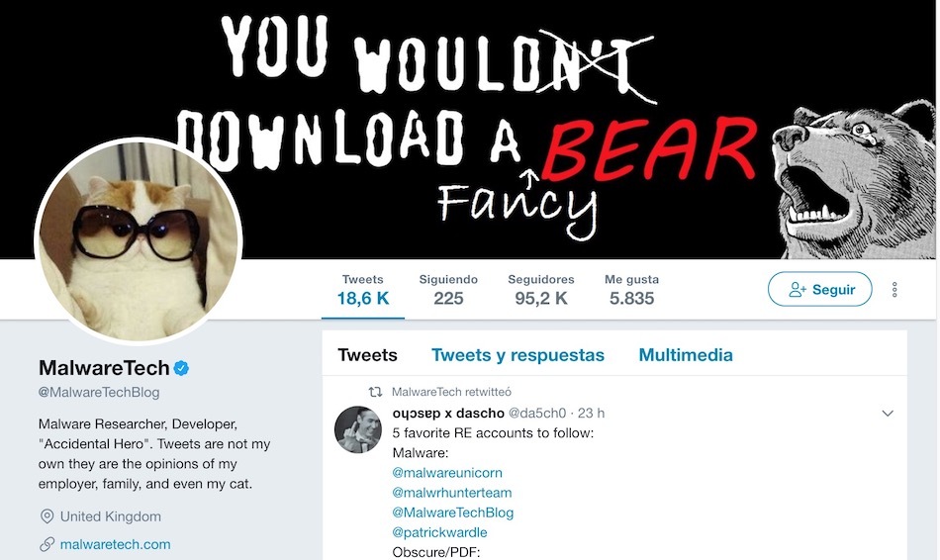
Task: Click the @patrickwardle mention
Action: (x=439, y=532)
